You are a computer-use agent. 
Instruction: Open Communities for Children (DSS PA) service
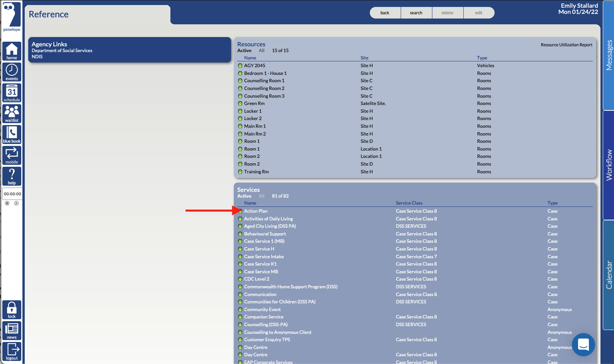pos(280,302)
